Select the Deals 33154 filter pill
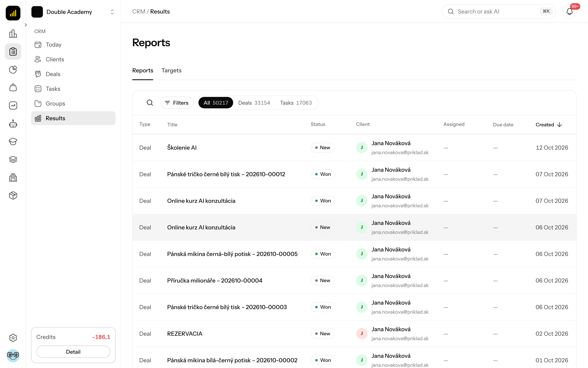This screenshot has height=368, width=588. click(254, 103)
